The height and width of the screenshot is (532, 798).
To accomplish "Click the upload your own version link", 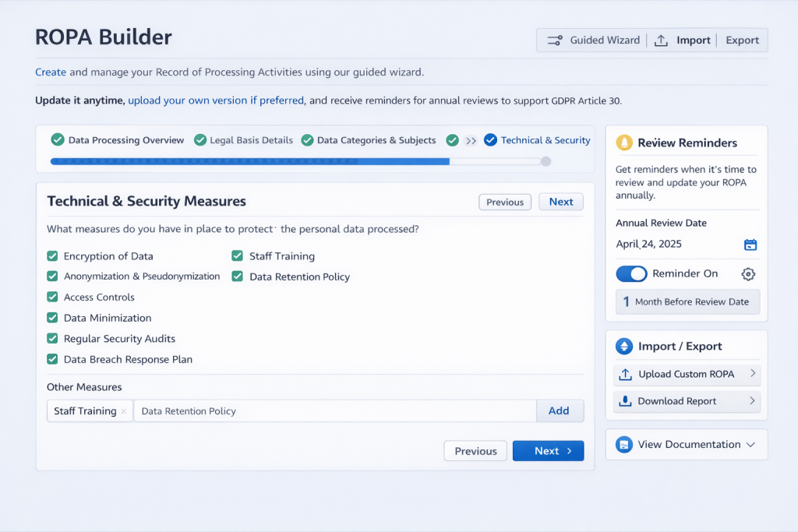I will pos(216,100).
